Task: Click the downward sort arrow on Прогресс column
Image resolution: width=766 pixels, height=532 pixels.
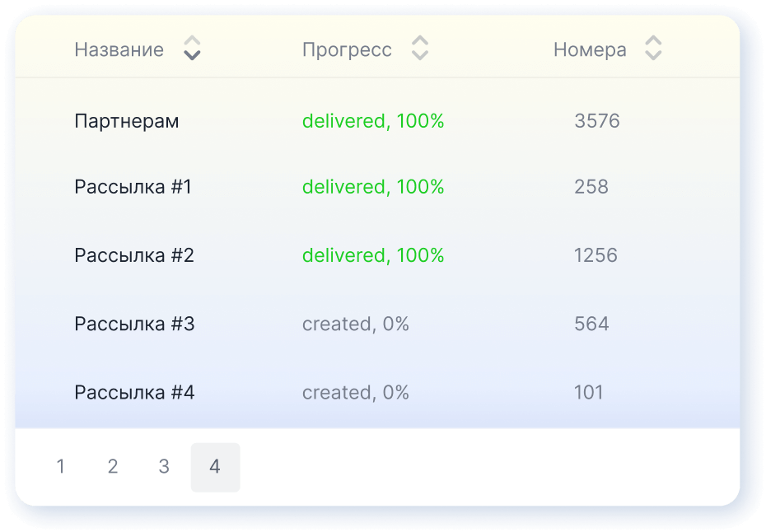Action: pyautogui.click(x=420, y=55)
